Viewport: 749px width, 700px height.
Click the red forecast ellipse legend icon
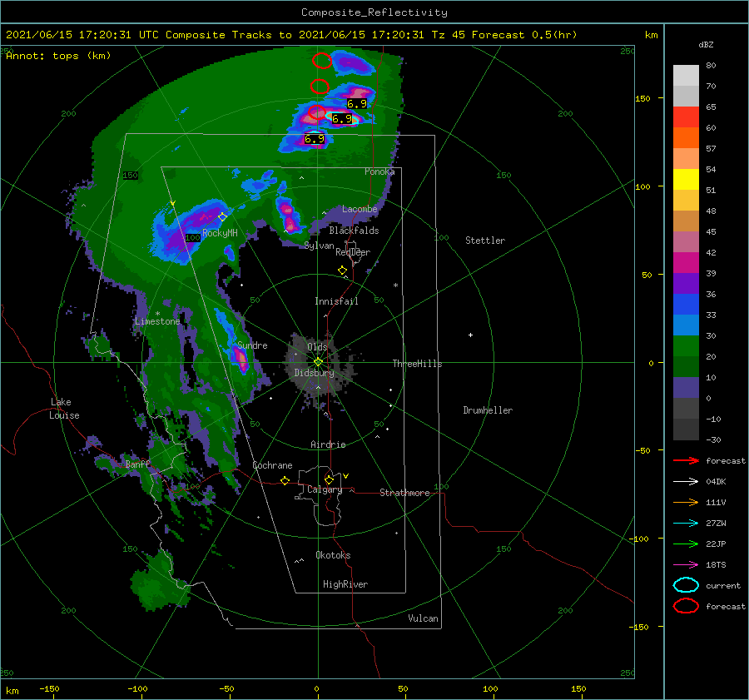click(x=686, y=606)
